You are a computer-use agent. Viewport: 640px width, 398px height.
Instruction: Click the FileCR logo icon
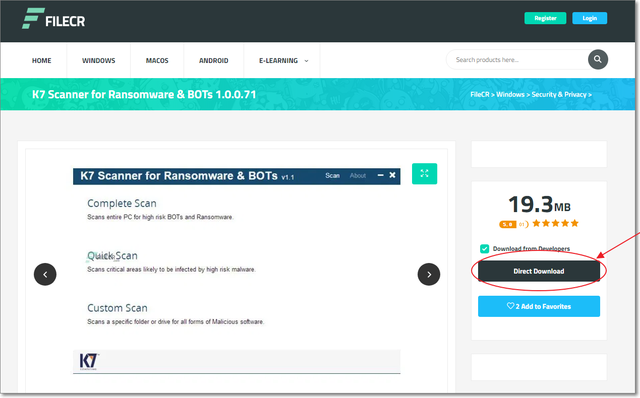point(33,19)
